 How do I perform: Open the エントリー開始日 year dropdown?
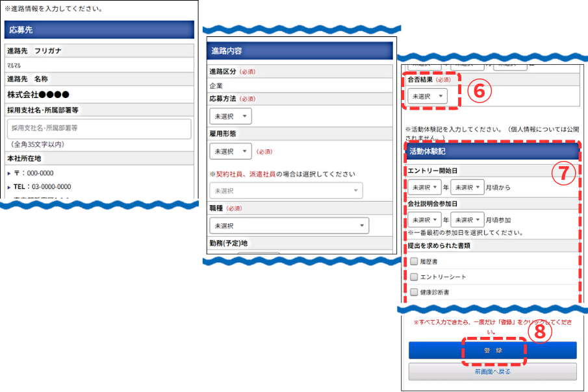click(x=424, y=187)
